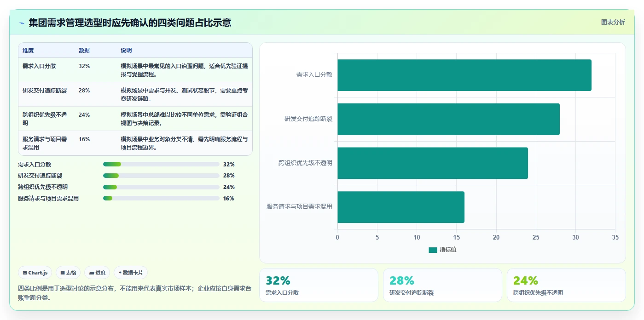This screenshot has height=320, width=644.
Task: Click the 服务请求与项目需求混用 y-axis label
Action: click(x=299, y=206)
